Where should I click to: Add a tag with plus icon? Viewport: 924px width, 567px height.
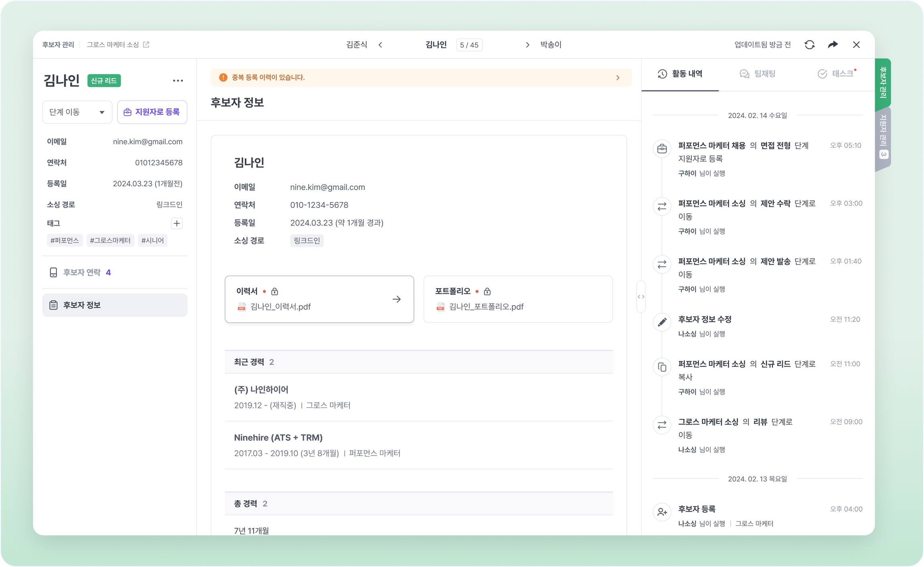[176, 223]
